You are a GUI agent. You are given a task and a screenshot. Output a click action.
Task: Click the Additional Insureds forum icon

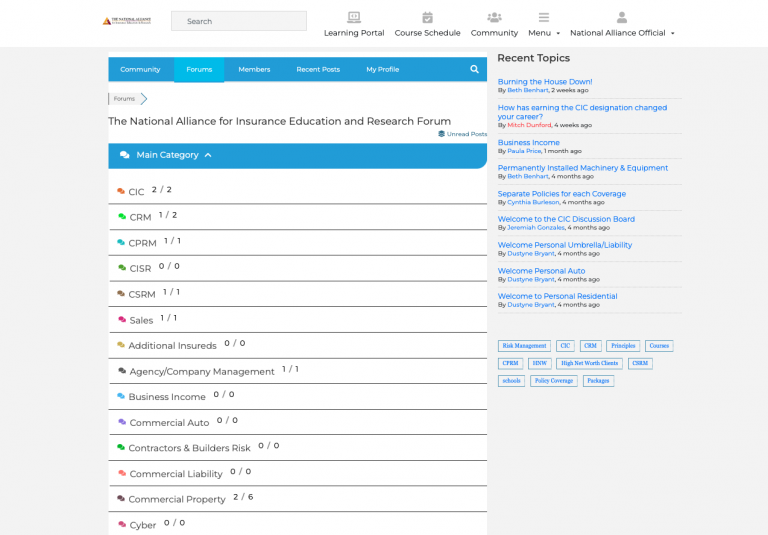[121, 345]
